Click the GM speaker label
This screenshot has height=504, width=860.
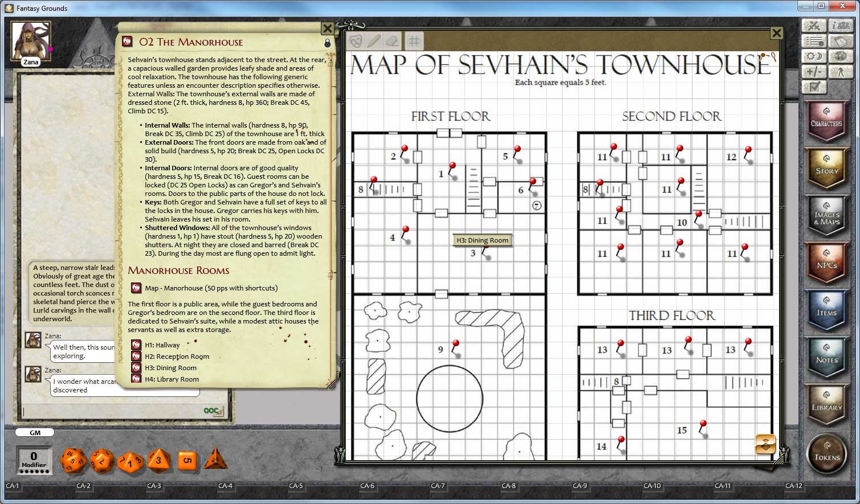(x=35, y=433)
